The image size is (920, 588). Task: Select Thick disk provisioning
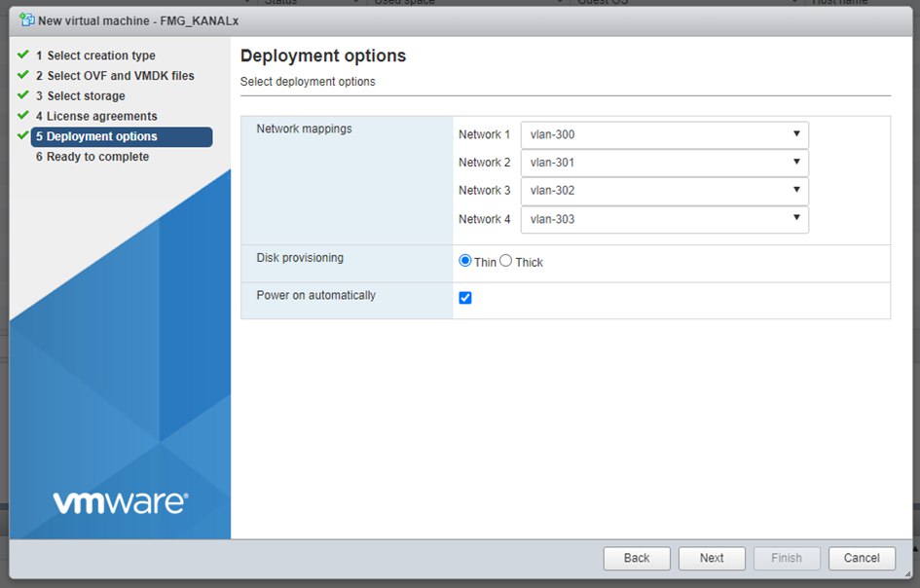pyautogui.click(x=506, y=261)
